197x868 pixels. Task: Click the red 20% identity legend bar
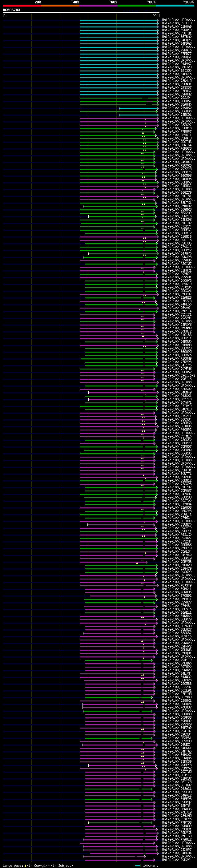point(22,6)
